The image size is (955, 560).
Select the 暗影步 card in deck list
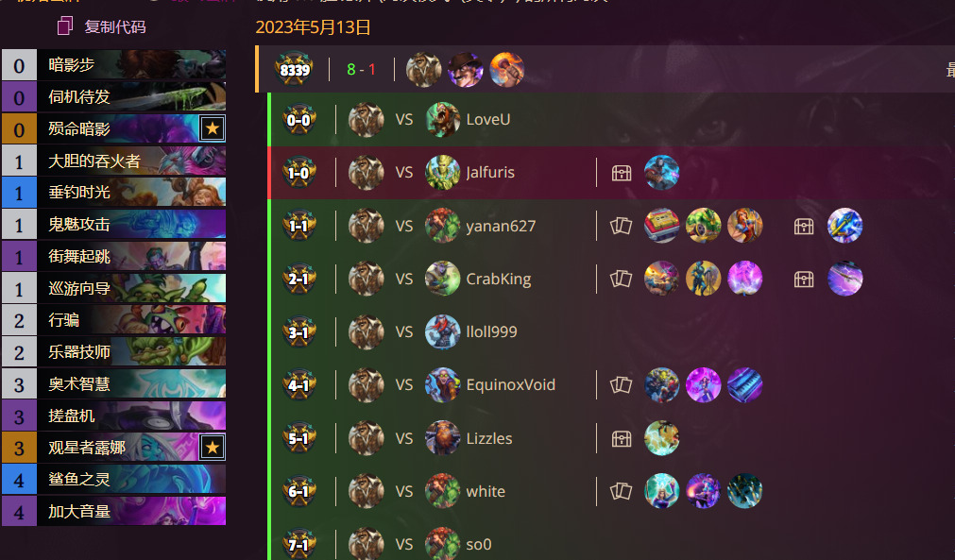tap(114, 65)
